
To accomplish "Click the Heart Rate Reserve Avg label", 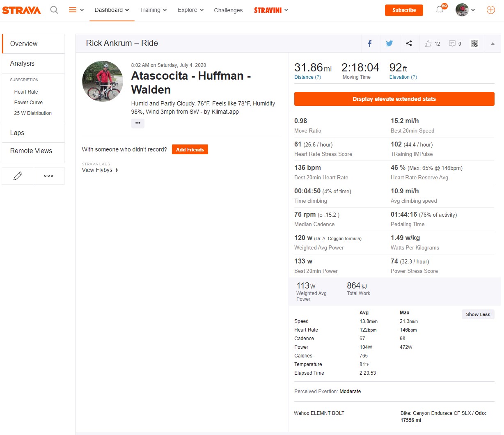I will (419, 178).
